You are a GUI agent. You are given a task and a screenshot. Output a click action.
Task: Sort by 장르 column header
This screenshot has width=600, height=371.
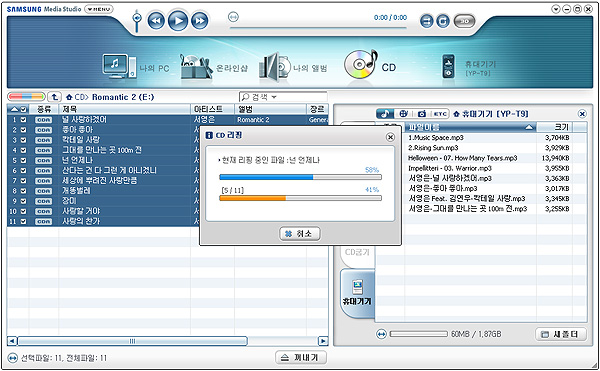click(x=317, y=109)
